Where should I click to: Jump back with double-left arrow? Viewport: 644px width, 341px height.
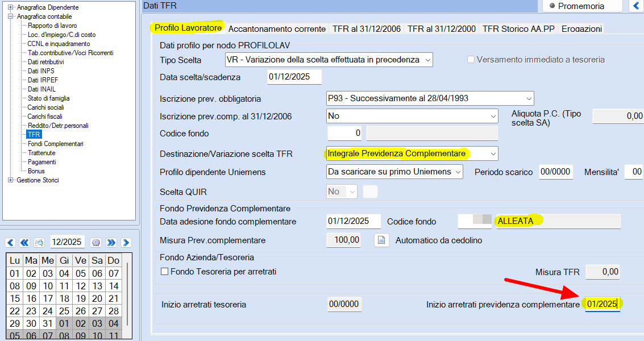pyautogui.click(x=24, y=243)
